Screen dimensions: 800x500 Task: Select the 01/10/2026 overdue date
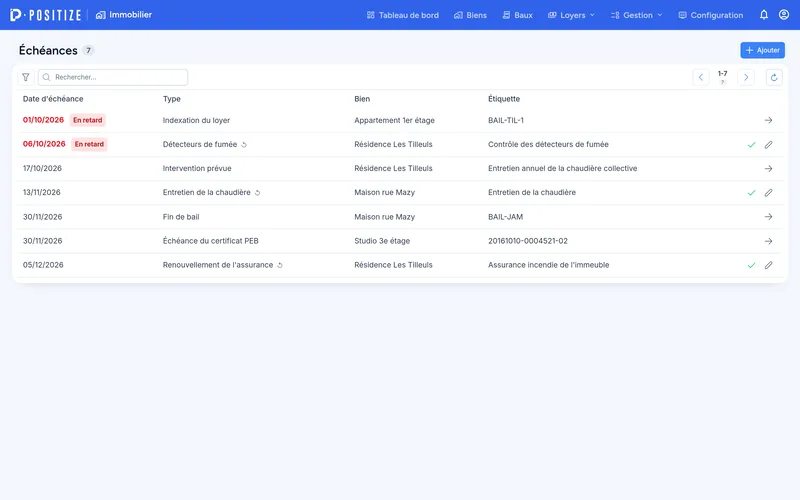(43, 120)
